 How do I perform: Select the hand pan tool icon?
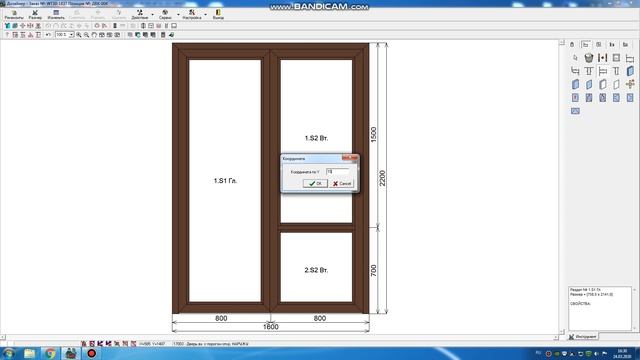[94, 35]
